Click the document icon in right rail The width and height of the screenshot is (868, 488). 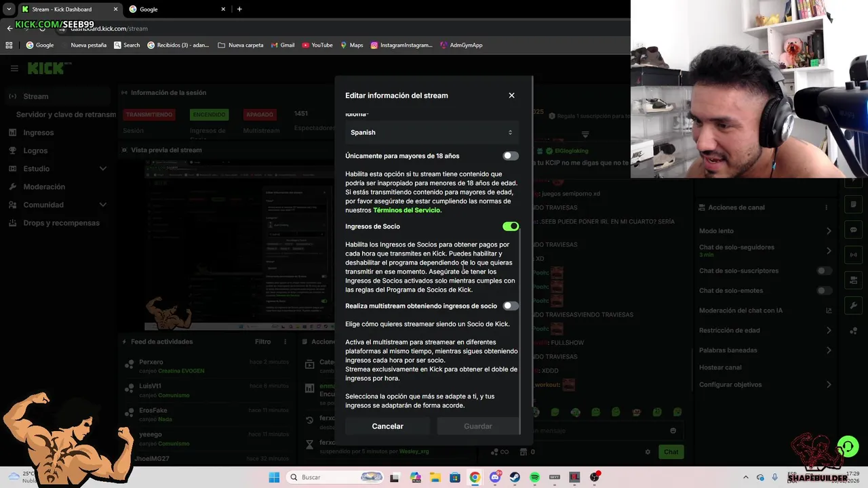point(853,205)
